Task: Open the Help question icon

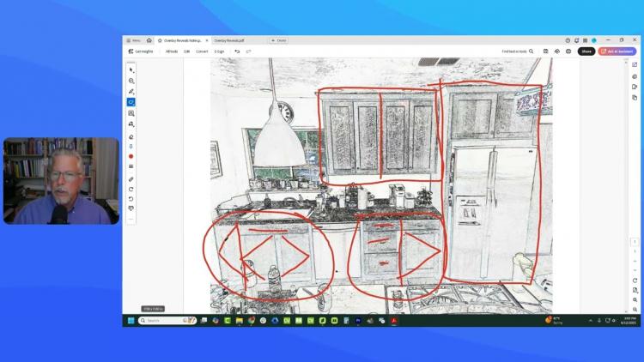Action: pyautogui.click(x=568, y=40)
